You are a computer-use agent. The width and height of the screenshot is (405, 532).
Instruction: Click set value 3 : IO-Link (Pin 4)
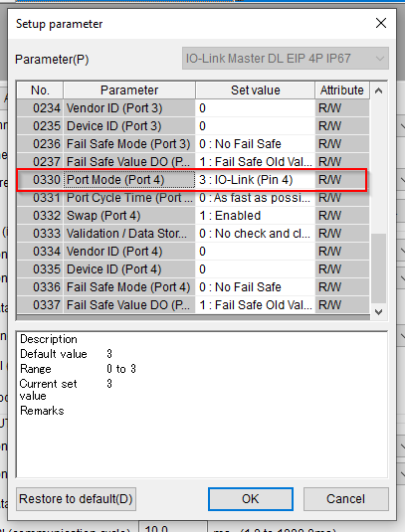coord(256,180)
